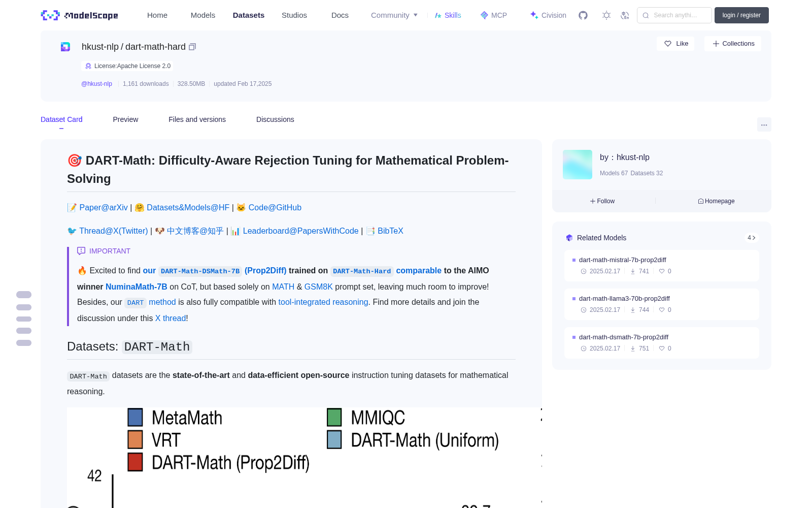Select the Dataset Card tab
Image resolution: width=812 pixels, height=508 pixels.
[61, 119]
